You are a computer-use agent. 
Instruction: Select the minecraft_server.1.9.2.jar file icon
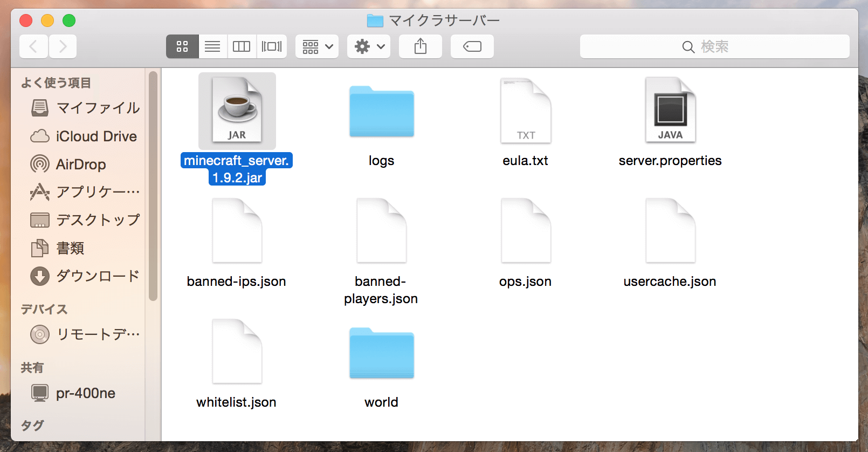coord(237,111)
